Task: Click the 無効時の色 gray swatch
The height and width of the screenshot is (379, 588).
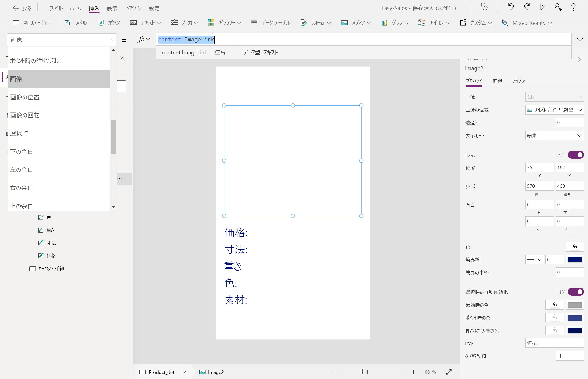Action: 575,305
